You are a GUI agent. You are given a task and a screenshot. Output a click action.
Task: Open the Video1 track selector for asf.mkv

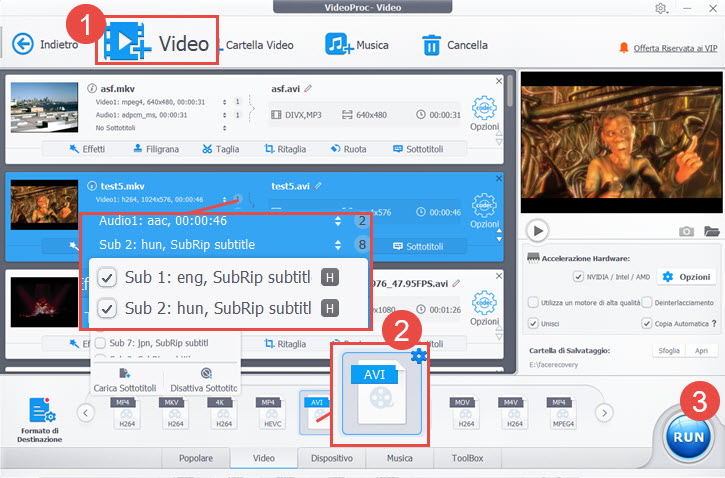(x=225, y=102)
